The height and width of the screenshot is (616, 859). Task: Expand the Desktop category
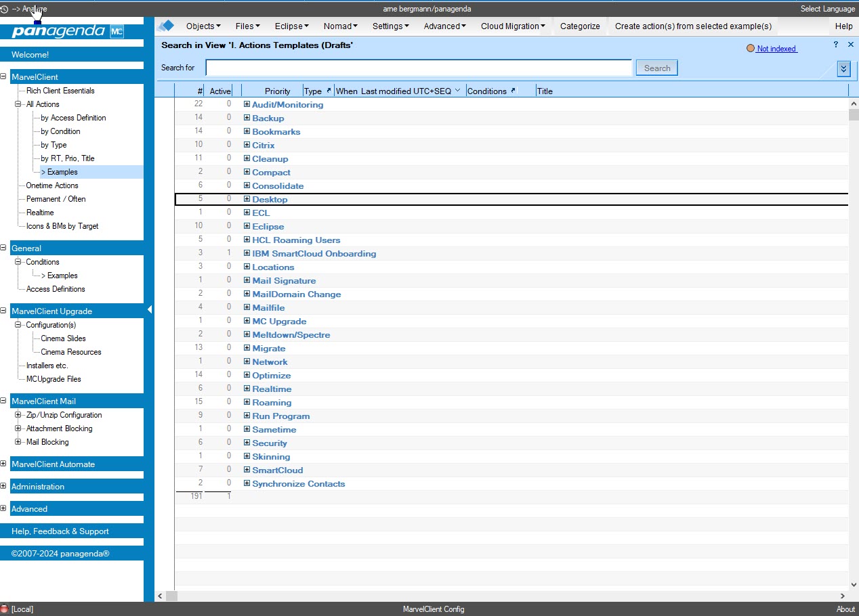coord(247,199)
